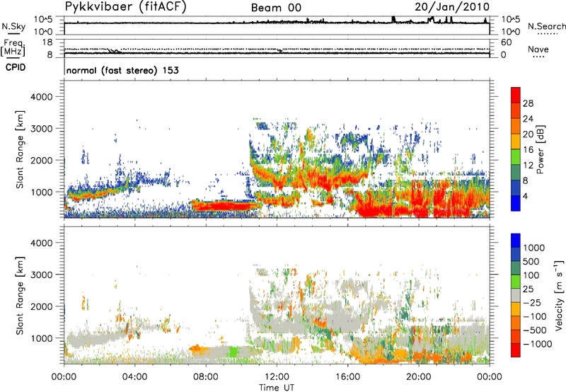Click the 4 tick label on power colorbar
Viewport: 566px width, 392px height.
526,196
